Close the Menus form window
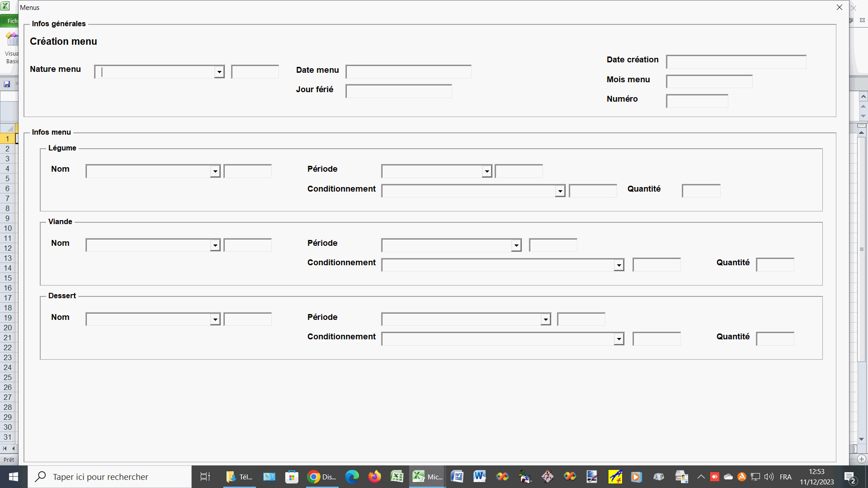Viewport: 868px width, 488px height. 840,7
